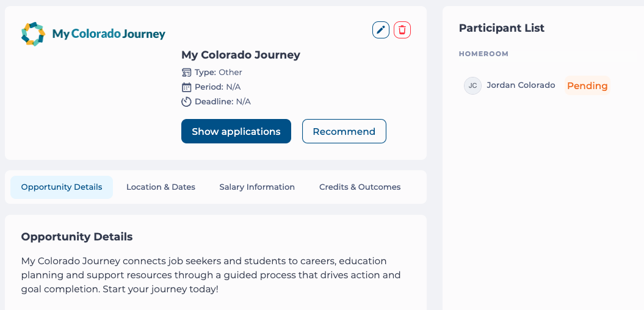The image size is (644, 310).
Task: Click the opportunity description paragraph
Action: coord(211,275)
